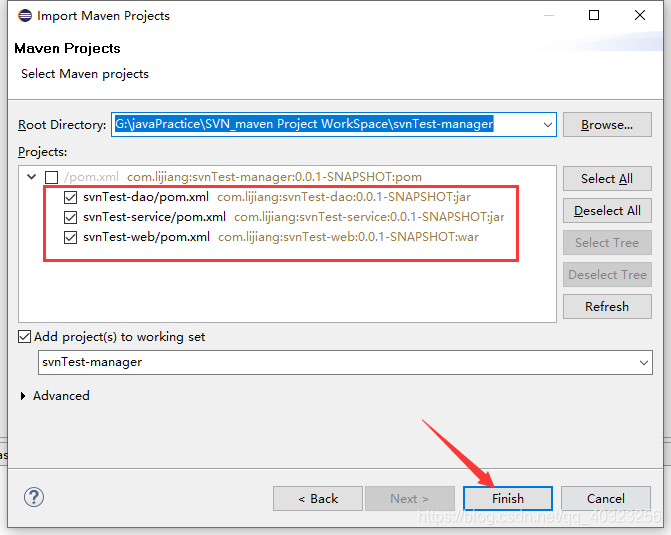Uncheck svnTest-web/pom.xml project
Screen dimensions: 671x535
70,237
